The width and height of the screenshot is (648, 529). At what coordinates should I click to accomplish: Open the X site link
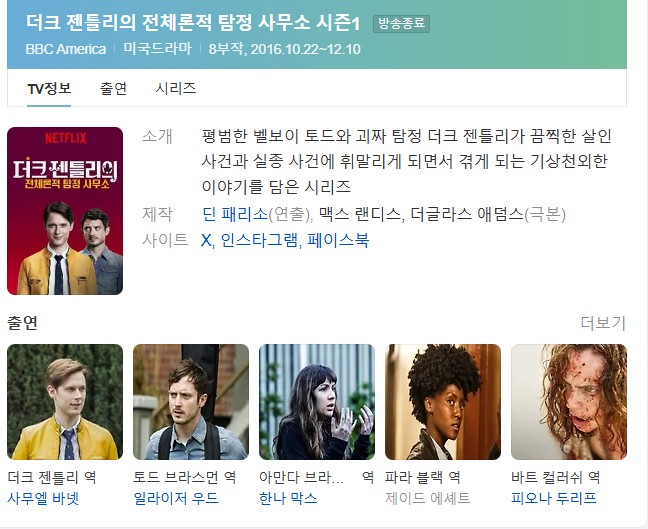(206, 240)
